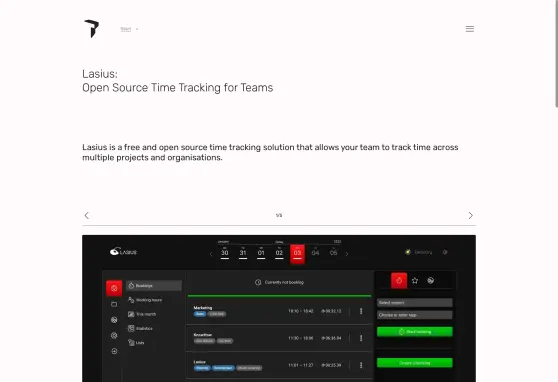Click the third icon in the left rail
This screenshot has width=558, height=382.
[x=114, y=320]
